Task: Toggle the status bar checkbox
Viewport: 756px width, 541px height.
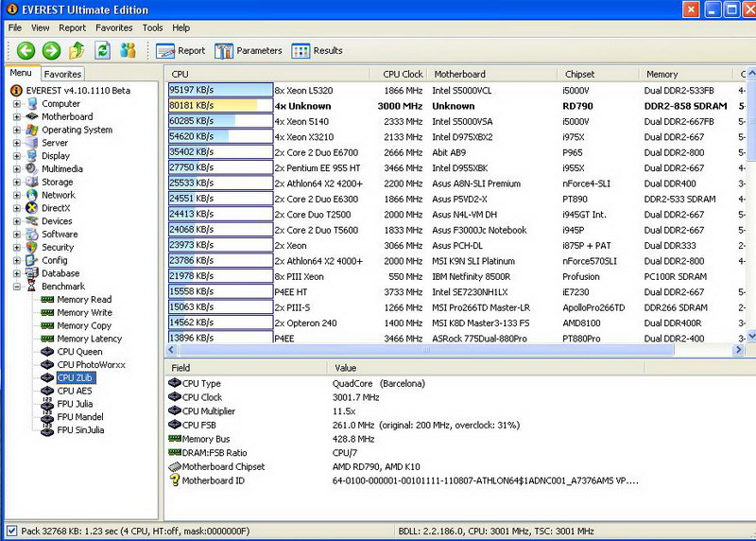Action: point(12,531)
